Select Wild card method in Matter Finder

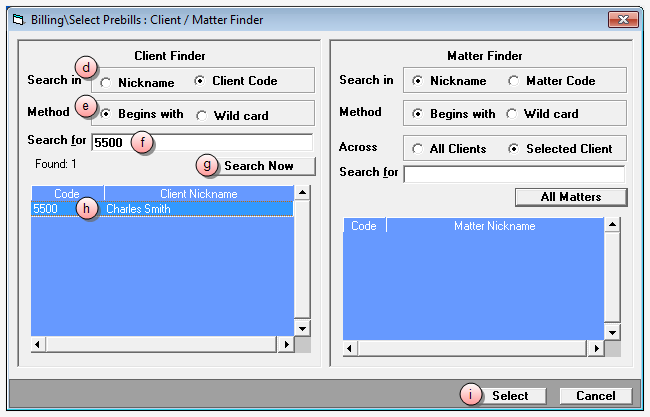click(514, 114)
